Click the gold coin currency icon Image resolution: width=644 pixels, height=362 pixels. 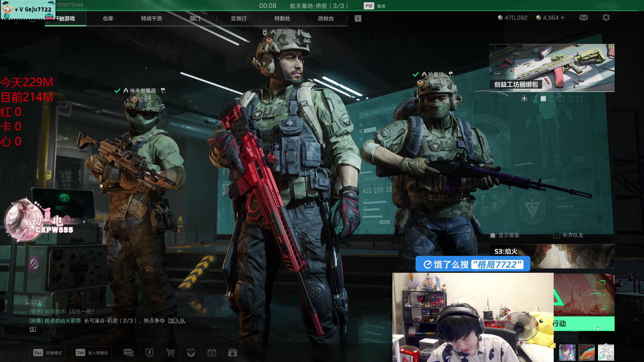[x=538, y=18]
